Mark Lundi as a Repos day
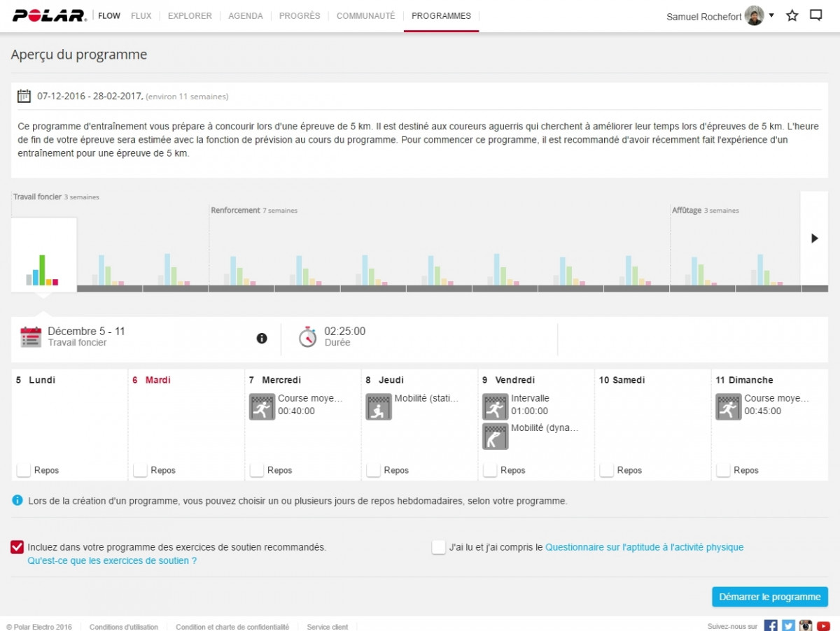 coord(24,470)
